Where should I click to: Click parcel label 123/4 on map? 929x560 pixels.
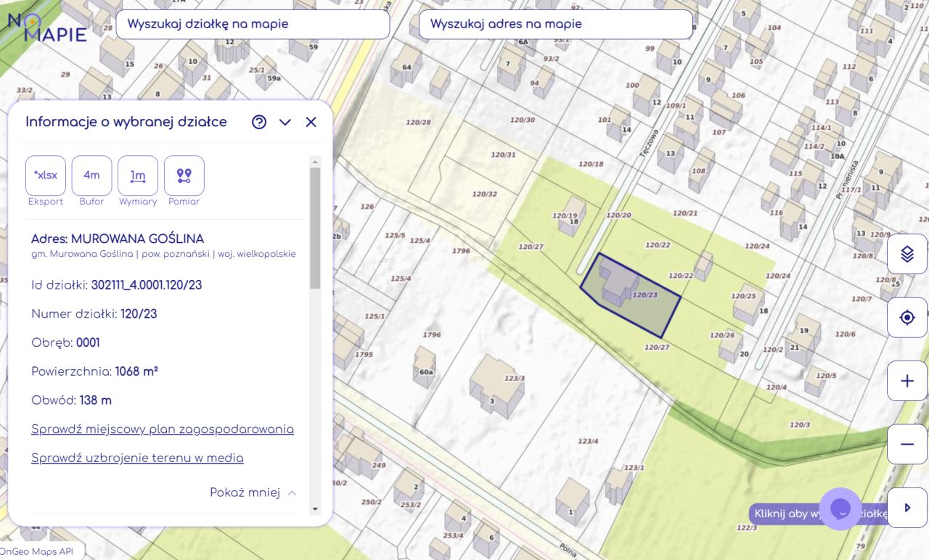[588, 441]
